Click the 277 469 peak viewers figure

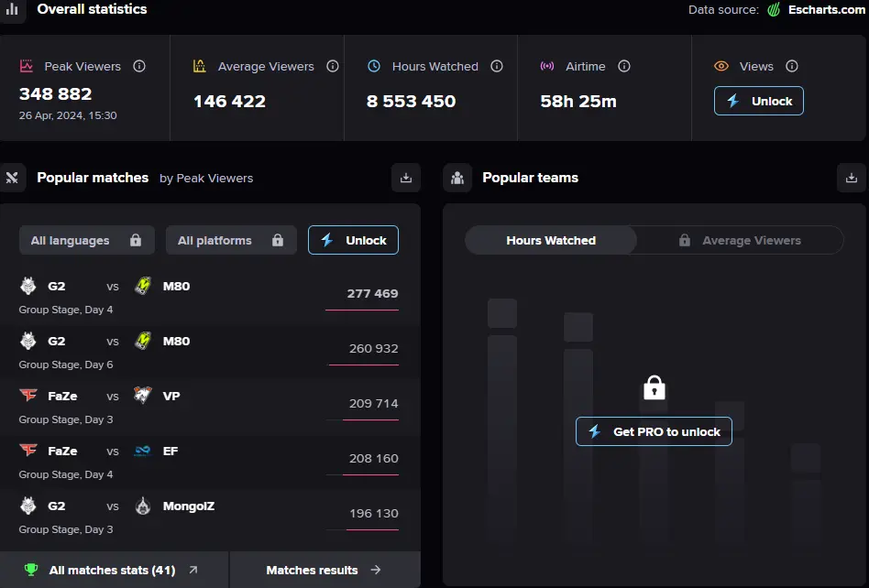[372, 293]
